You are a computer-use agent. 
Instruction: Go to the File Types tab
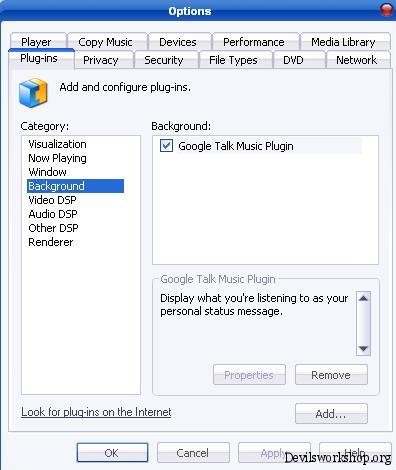(233, 60)
